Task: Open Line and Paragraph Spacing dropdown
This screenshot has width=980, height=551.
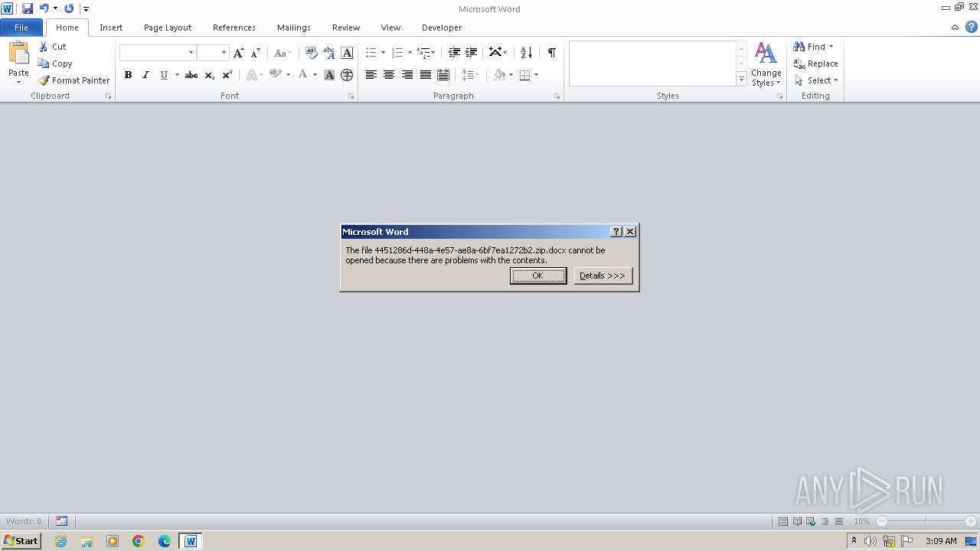Action: click(470, 75)
